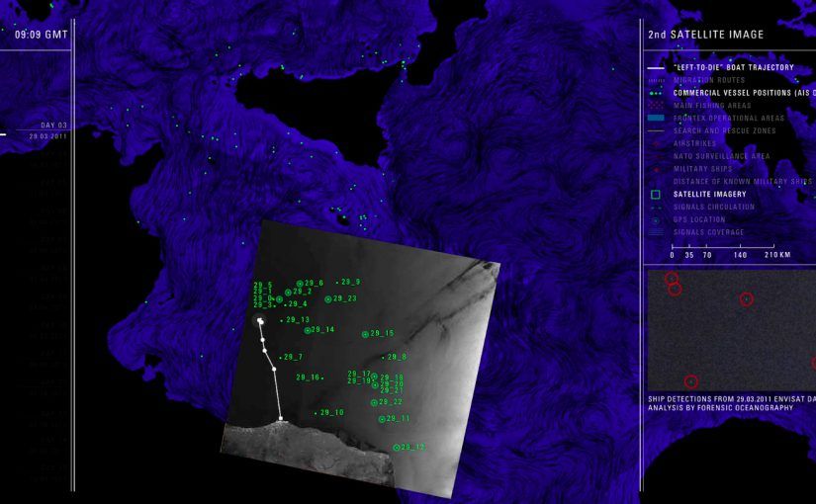
Task: Click the Military Ships red legend icon
Action: tap(656, 170)
